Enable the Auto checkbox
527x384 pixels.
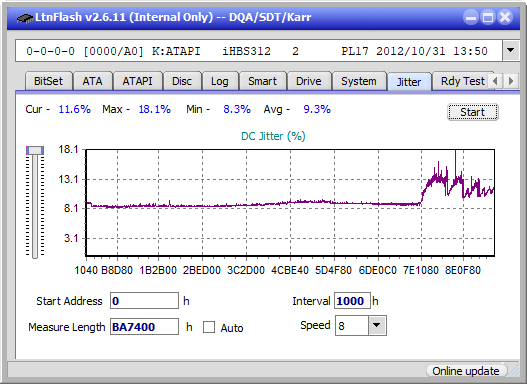(209, 327)
